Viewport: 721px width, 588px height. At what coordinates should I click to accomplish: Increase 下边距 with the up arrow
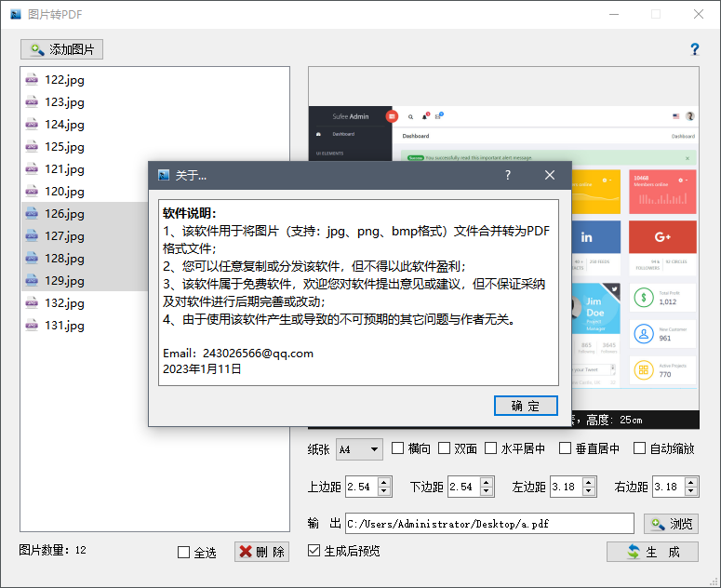click(487, 482)
